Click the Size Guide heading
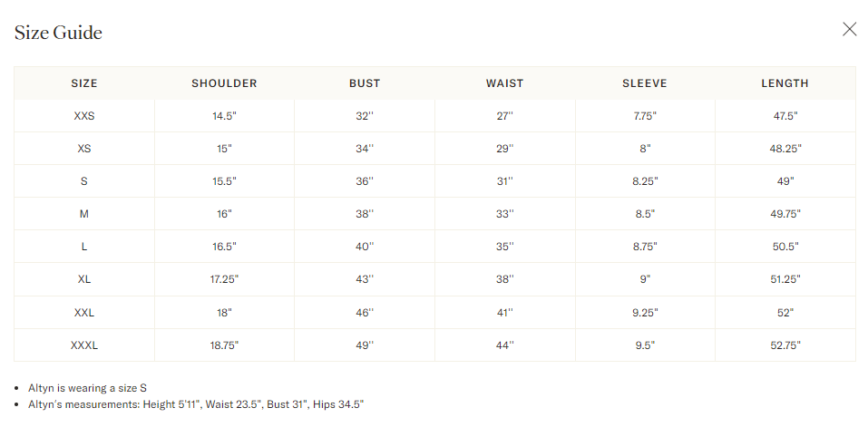This screenshot has height=437, width=868. click(x=58, y=33)
